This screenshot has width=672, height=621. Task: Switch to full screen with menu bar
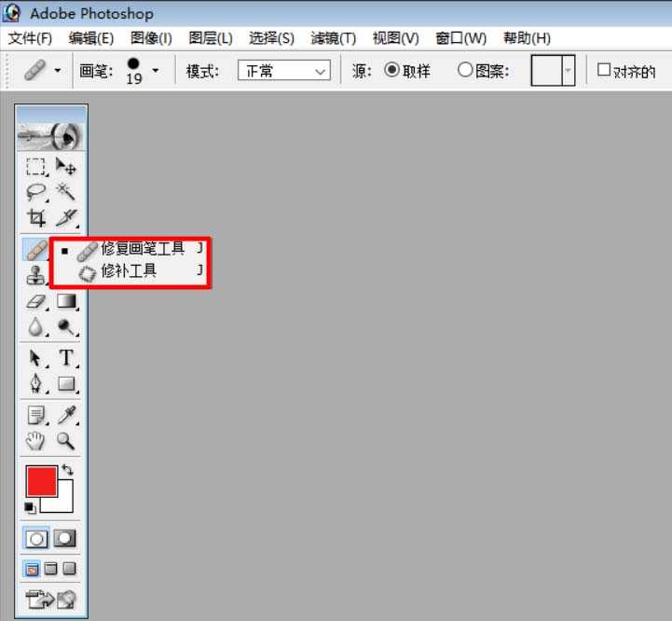(50, 569)
